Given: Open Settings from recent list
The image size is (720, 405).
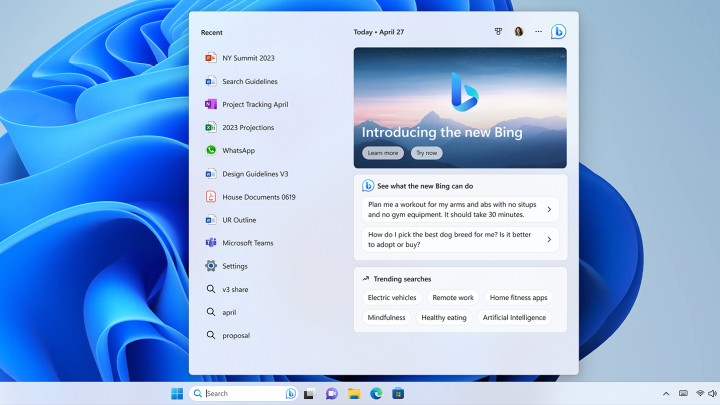Looking at the screenshot, I should [234, 266].
